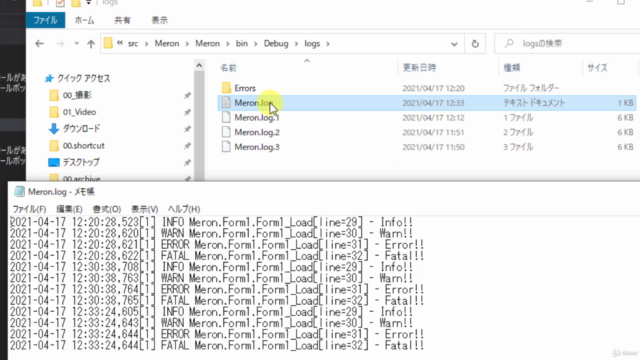640x360 pixels.
Task: Click the pin icon beside 00.shortcut
Action: (187, 146)
